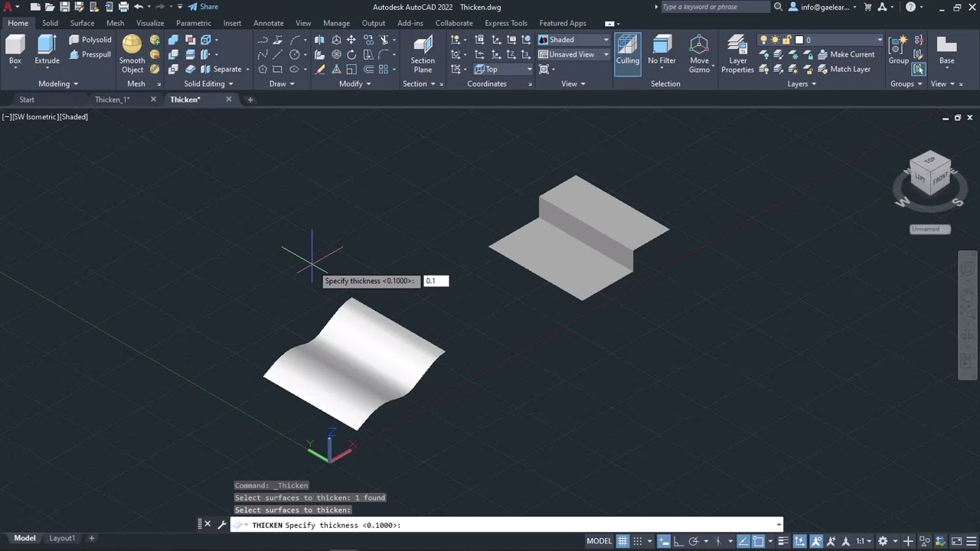
Task: Switch to Layout1 tab
Action: point(63,538)
